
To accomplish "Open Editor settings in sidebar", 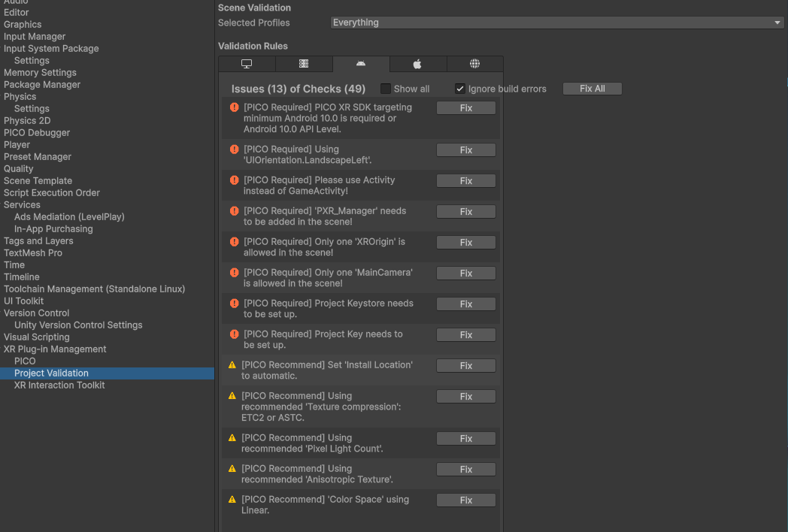I will [x=16, y=13].
